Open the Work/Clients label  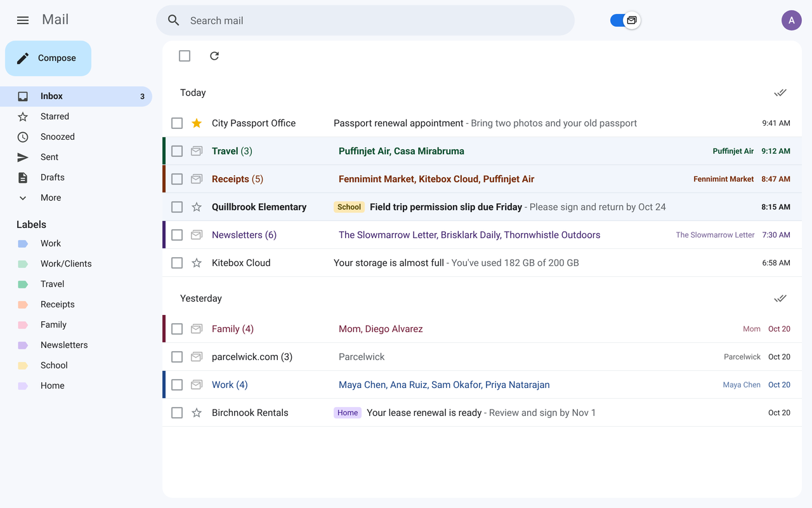[76, 264]
